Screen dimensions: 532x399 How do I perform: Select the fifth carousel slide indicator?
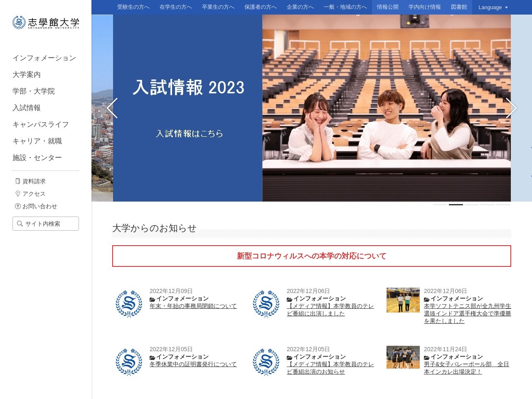(503, 204)
